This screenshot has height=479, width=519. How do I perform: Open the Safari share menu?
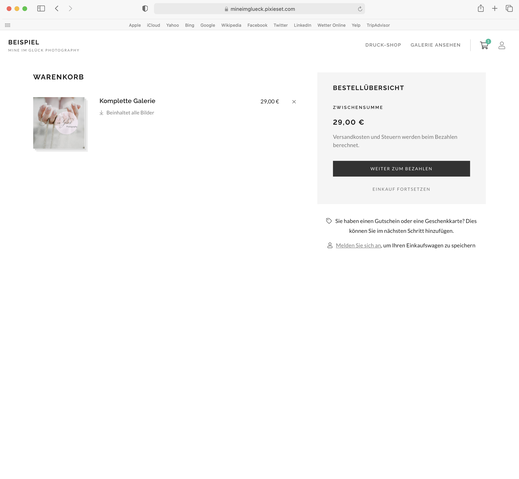click(480, 9)
